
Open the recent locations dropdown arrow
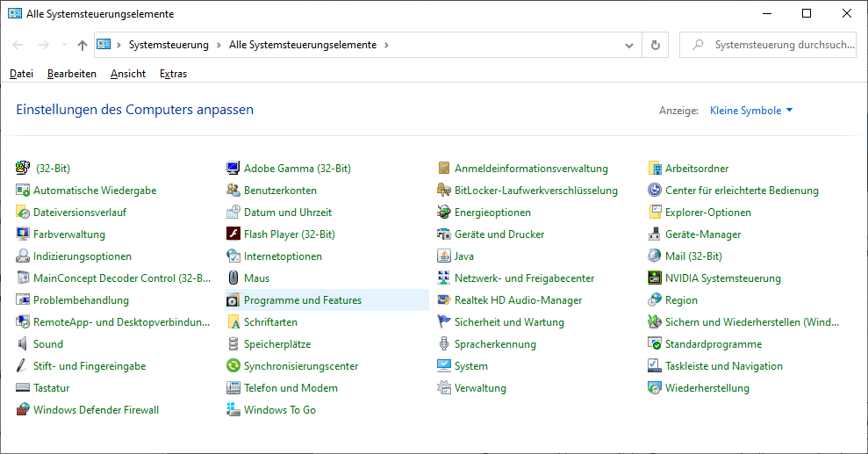point(64,45)
